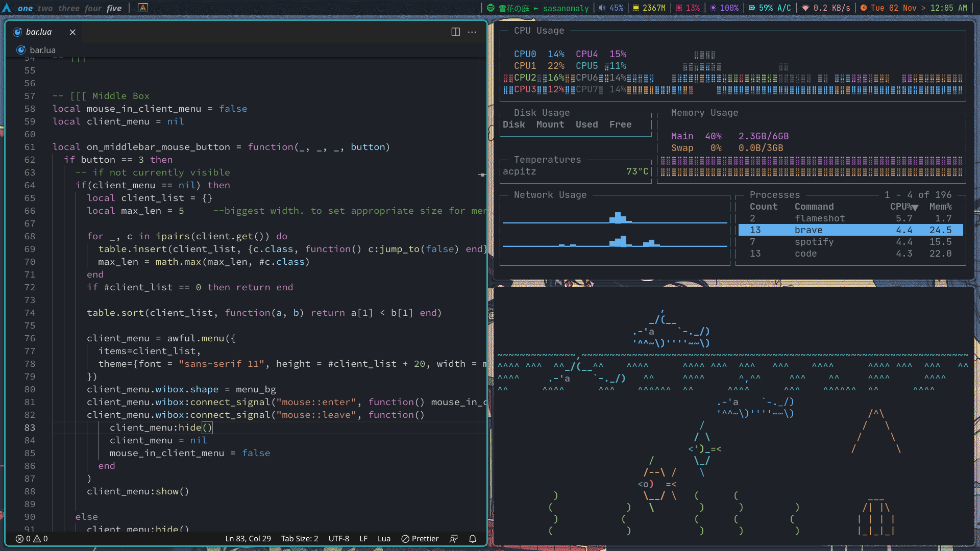980x551 pixels.
Task: Click the brightness sun icon showing 100%
Action: (713, 8)
